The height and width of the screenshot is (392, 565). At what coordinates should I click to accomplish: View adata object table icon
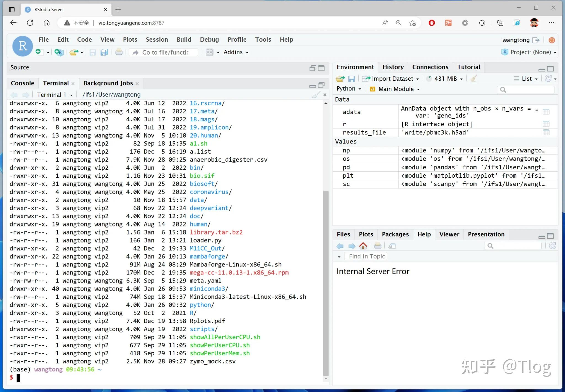(x=546, y=112)
